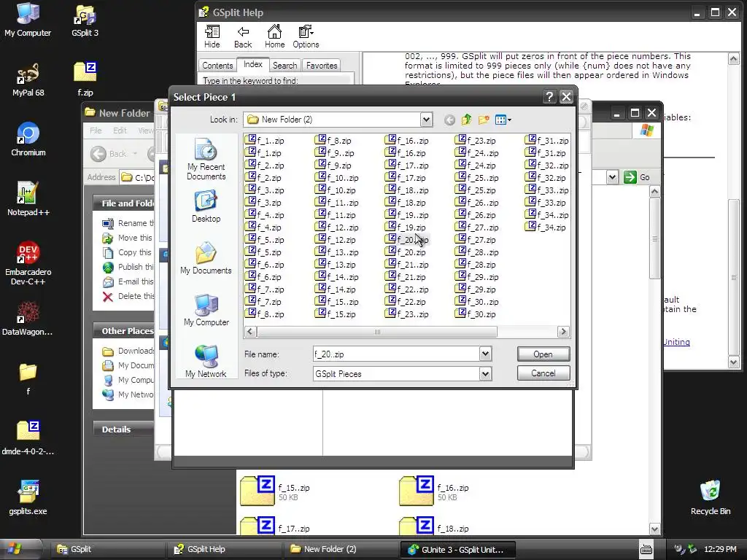Image resolution: width=747 pixels, height=560 pixels.
Task: Open the File name dropdown arrow
Action: coord(485,354)
